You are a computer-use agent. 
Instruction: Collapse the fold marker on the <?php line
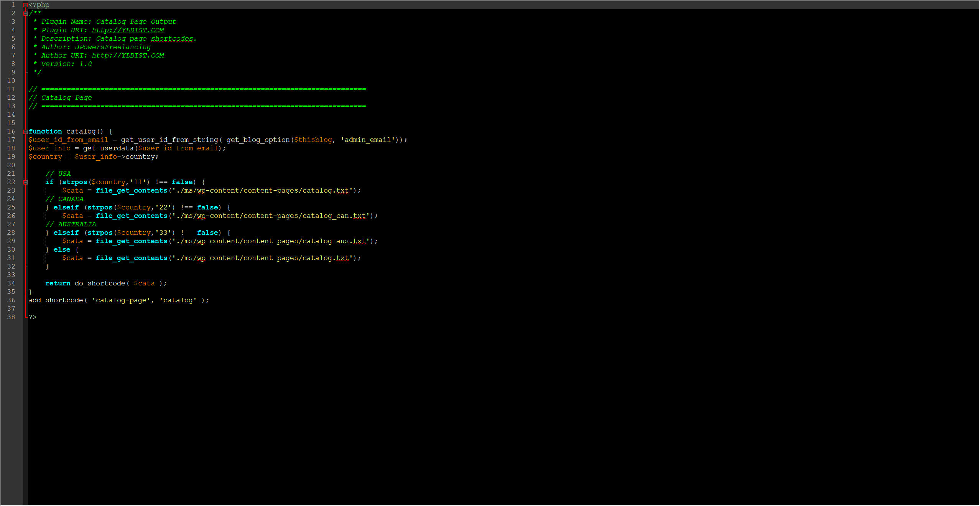pos(25,5)
